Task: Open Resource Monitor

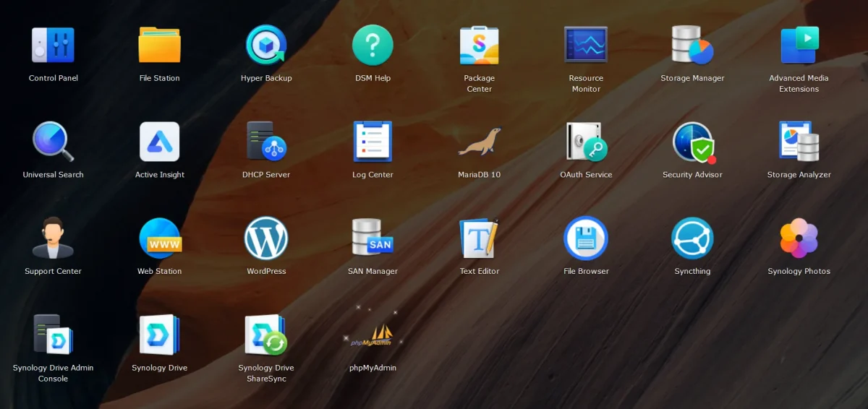Action: point(586,45)
